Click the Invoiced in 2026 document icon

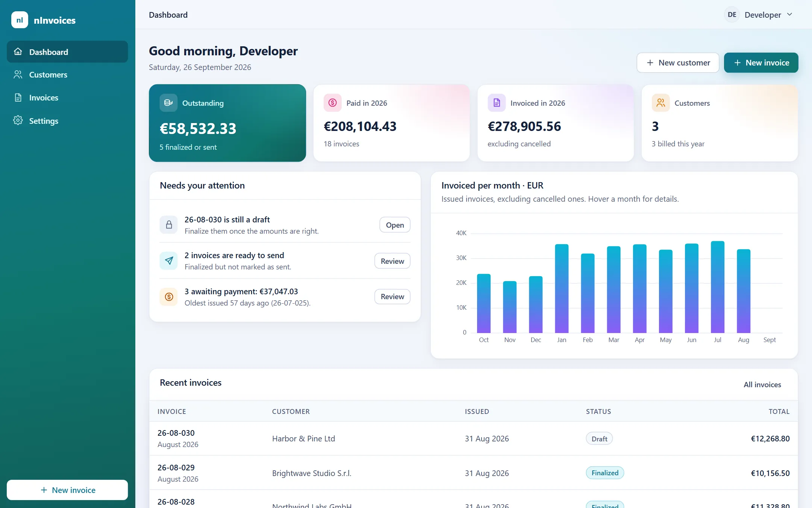pyautogui.click(x=497, y=103)
